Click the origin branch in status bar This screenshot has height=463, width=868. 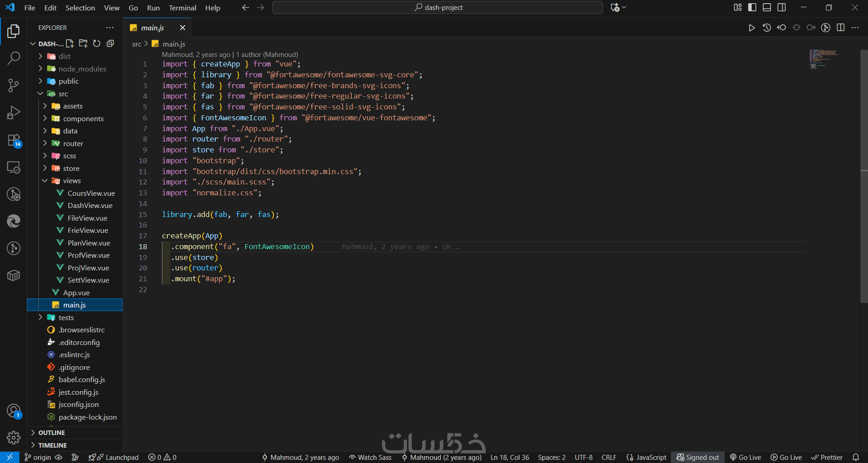pos(38,457)
